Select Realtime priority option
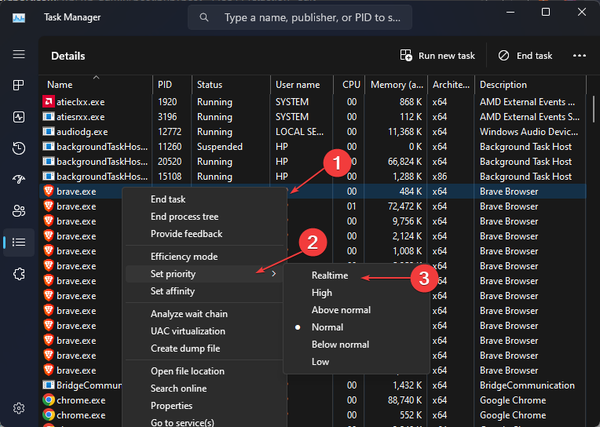 (329, 275)
